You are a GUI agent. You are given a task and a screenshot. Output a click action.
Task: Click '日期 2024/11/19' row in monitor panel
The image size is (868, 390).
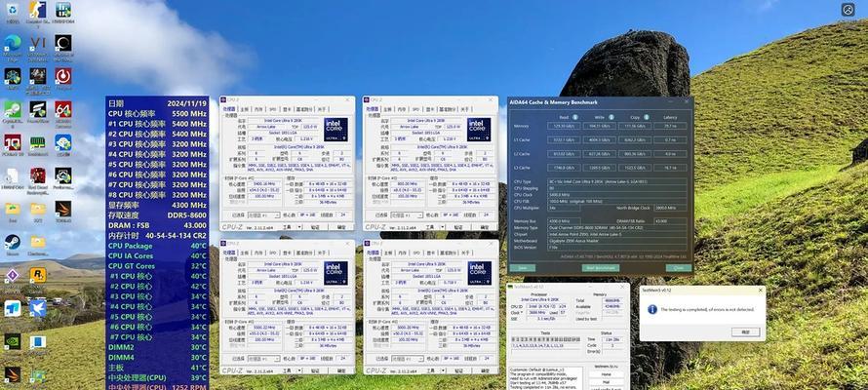pyautogui.click(x=157, y=103)
